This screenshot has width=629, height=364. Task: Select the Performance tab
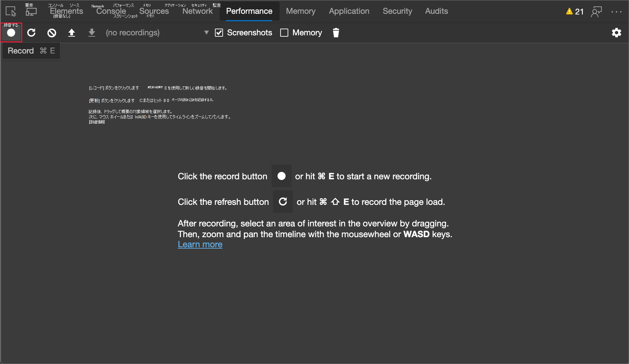coord(249,11)
